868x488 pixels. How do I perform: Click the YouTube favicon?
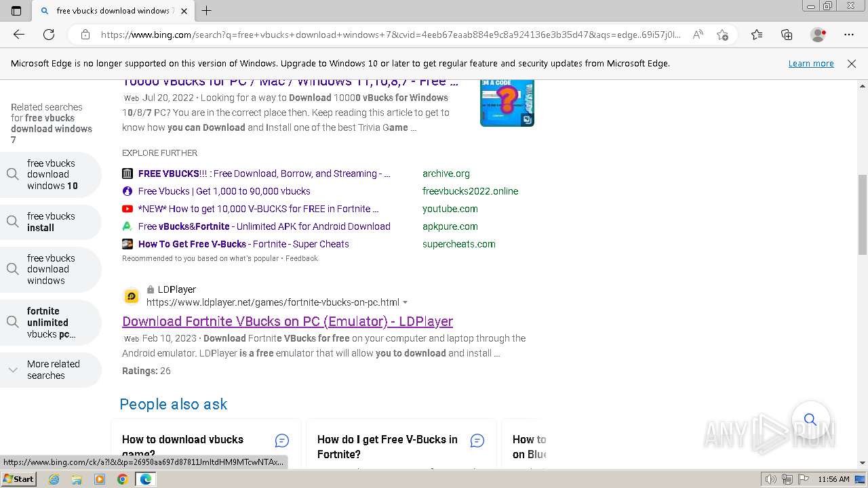tap(127, 209)
